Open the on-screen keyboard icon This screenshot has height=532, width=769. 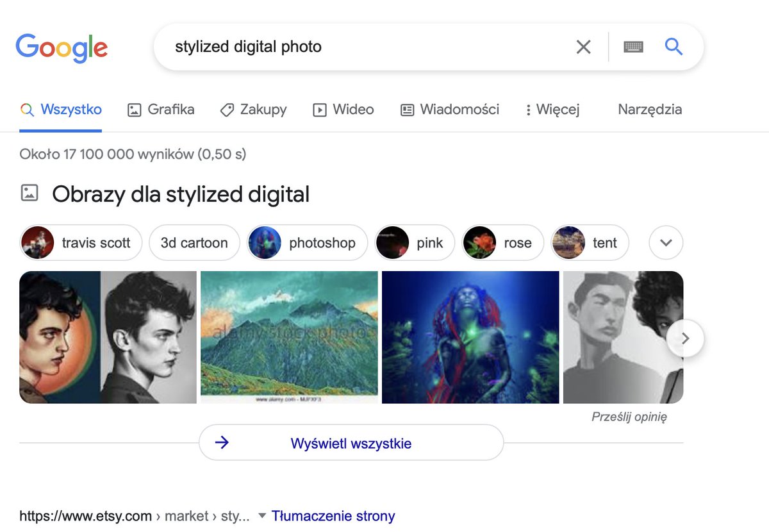pos(633,46)
